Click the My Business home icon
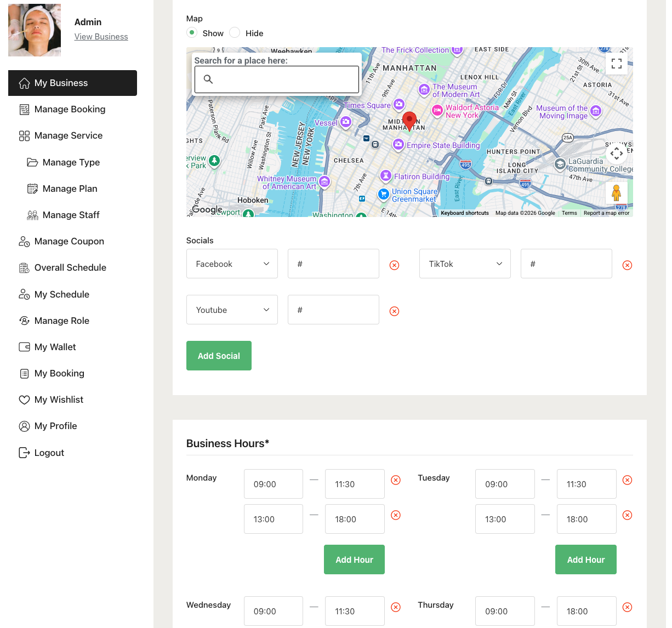Viewport: 672px width, 628px height. pos(24,83)
